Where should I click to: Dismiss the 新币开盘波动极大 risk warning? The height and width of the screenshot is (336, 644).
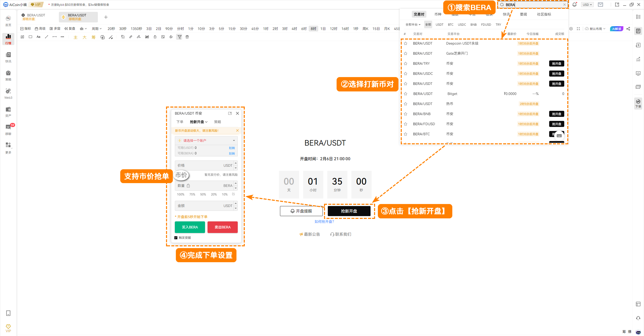click(237, 130)
